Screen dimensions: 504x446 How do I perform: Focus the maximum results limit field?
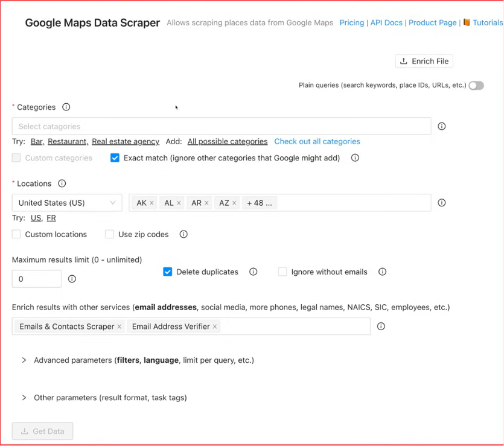coord(37,279)
